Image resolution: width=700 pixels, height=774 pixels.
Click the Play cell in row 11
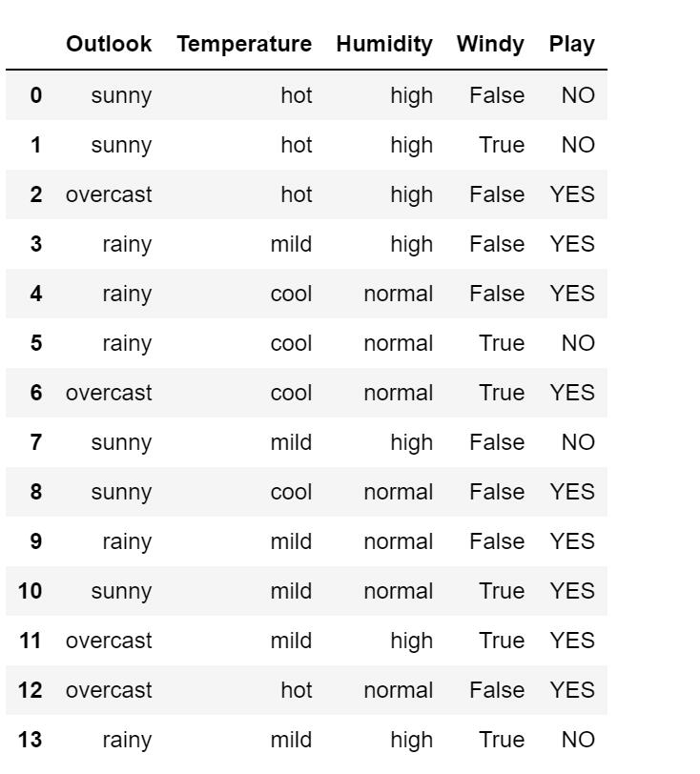(572, 641)
